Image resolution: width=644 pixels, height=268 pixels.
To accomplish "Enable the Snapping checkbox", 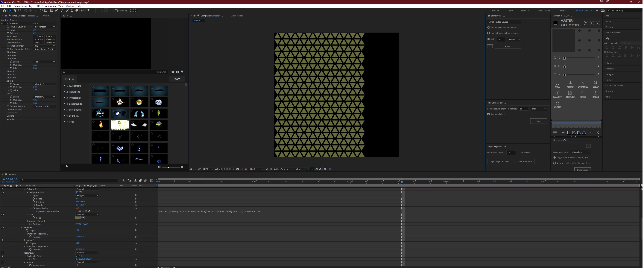I will [116, 11].
